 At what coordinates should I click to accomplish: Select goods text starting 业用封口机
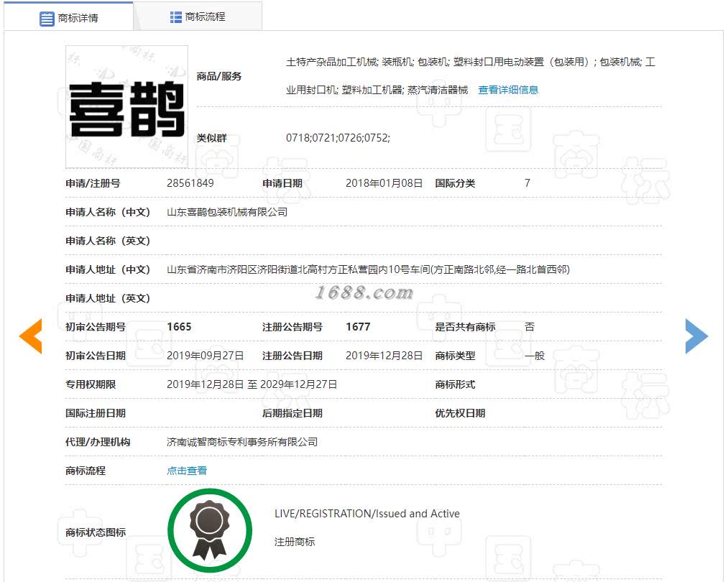click(377, 90)
